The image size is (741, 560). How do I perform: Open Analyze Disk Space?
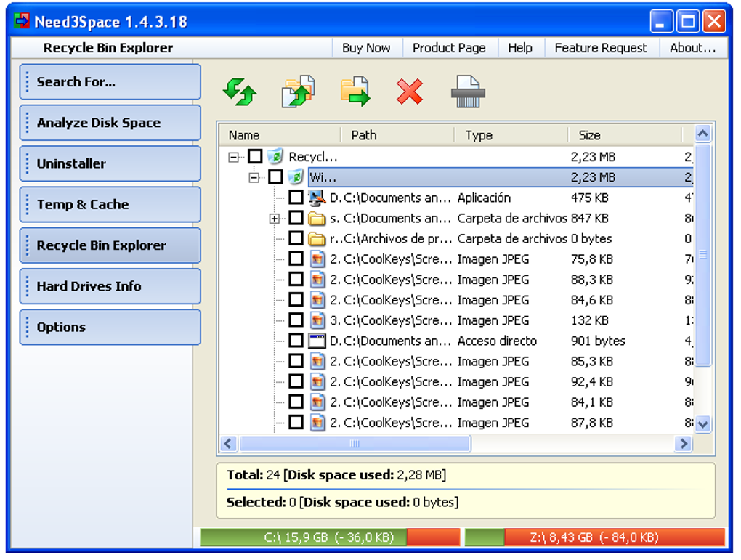pyautogui.click(x=110, y=123)
